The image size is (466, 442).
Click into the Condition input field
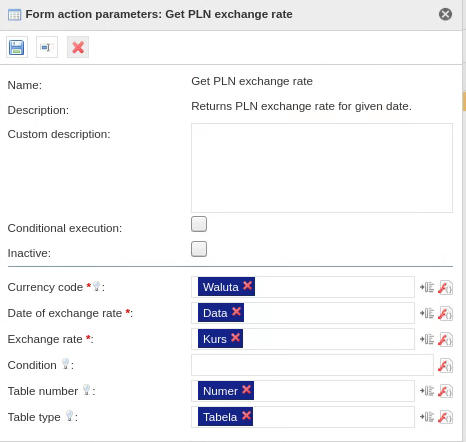pos(312,365)
